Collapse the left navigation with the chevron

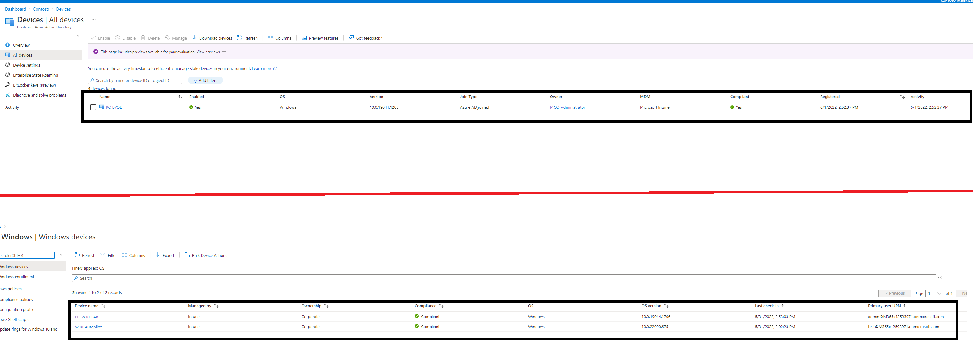pos(78,36)
